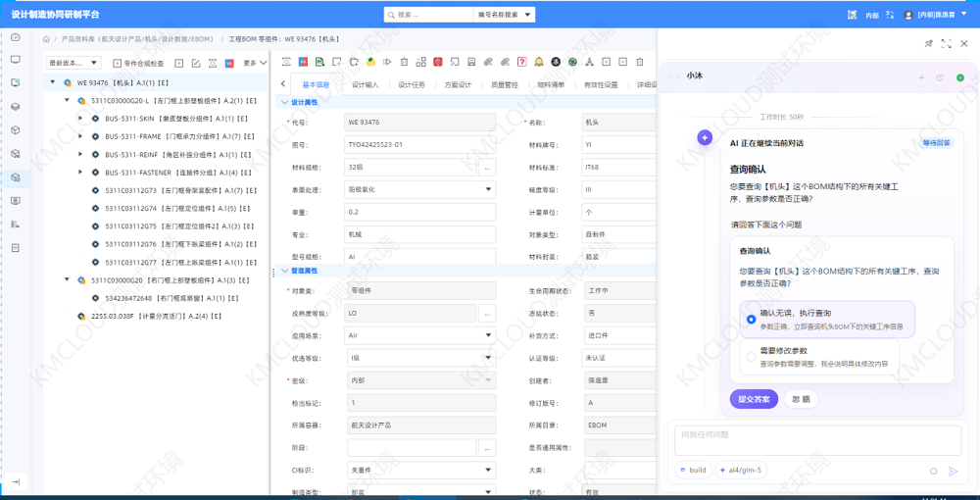The width and height of the screenshot is (980, 500).
Task: Click the yellow folder icon in main toolbar
Action: coord(370,62)
